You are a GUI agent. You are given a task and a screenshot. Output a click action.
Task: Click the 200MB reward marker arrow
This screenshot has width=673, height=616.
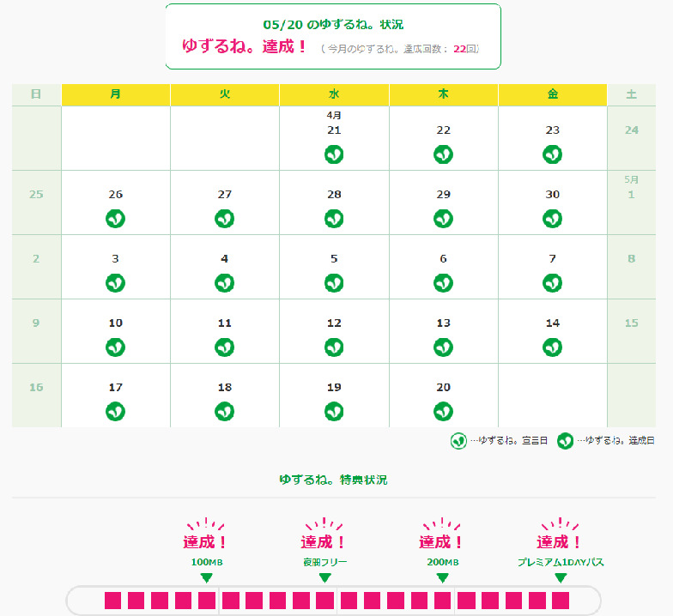pyautogui.click(x=442, y=577)
